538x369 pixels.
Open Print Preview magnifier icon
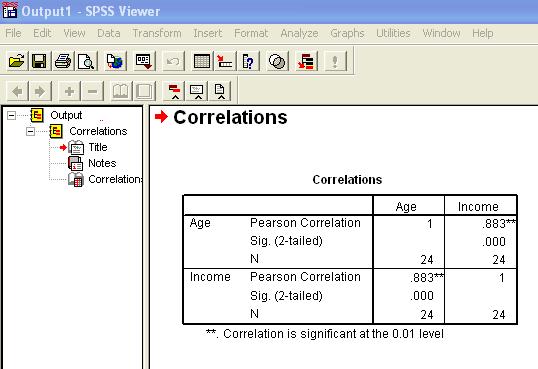(x=86, y=61)
